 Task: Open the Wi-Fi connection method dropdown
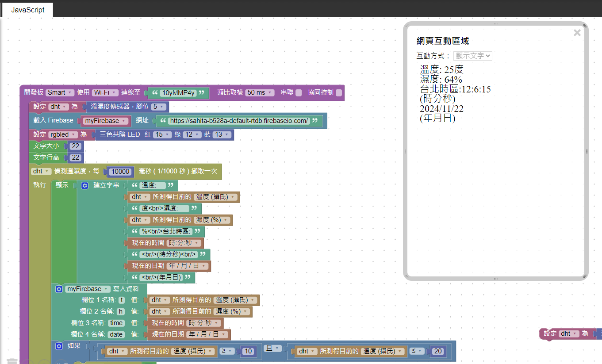click(105, 92)
